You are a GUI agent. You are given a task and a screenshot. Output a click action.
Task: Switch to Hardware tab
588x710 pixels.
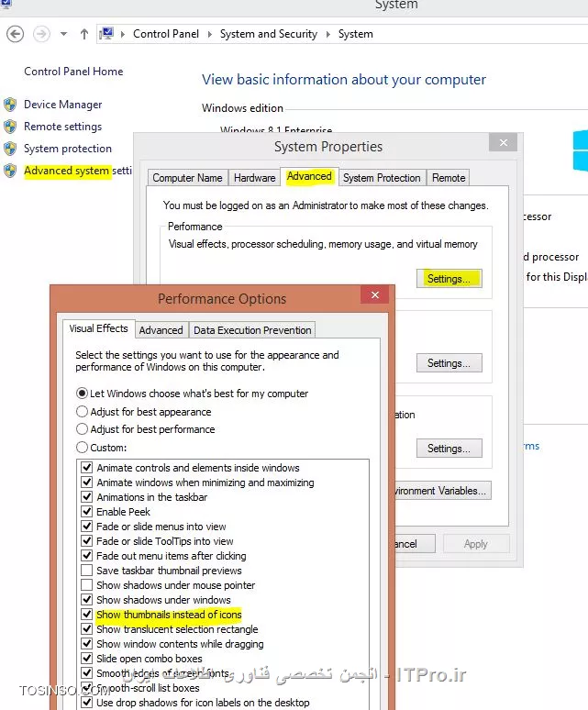tap(254, 178)
